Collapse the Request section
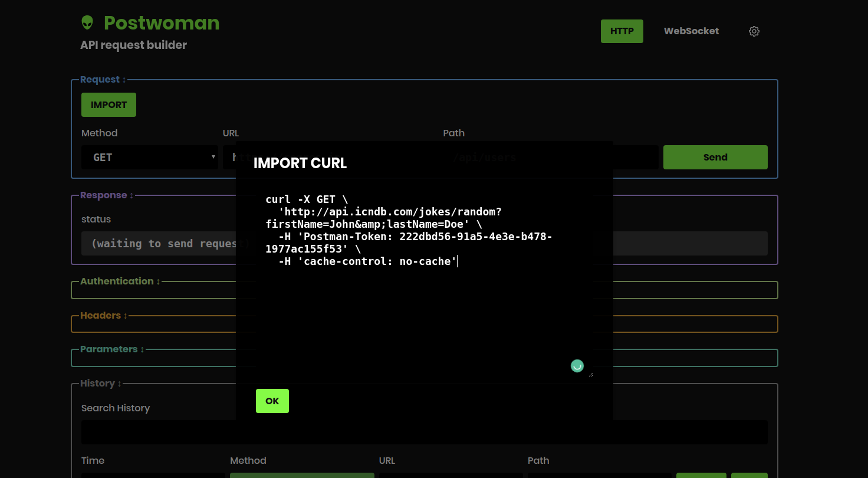The height and width of the screenshot is (478, 868). (103, 80)
